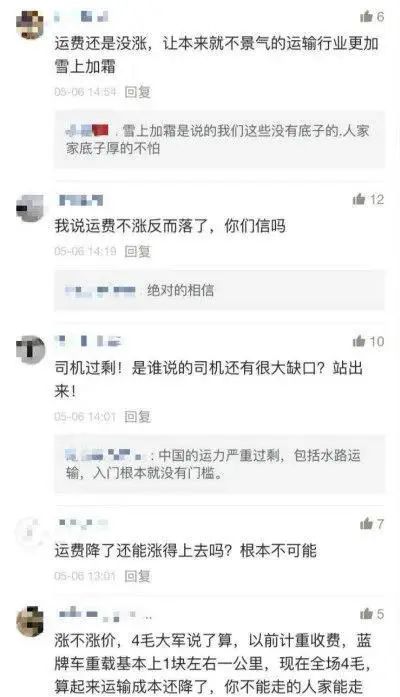Reply to comment posted 05-06 14:01
The width and height of the screenshot is (400, 697).
[x=137, y=417]
